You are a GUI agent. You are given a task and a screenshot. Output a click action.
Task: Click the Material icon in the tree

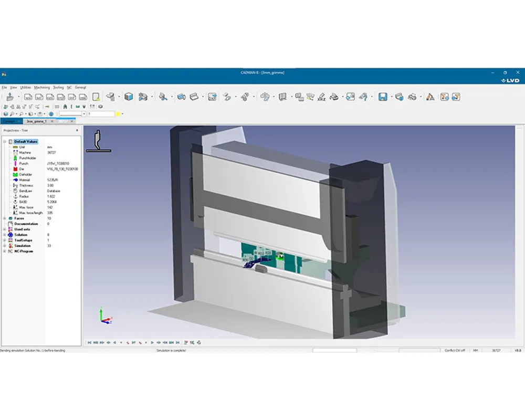[x=15, y=180]
